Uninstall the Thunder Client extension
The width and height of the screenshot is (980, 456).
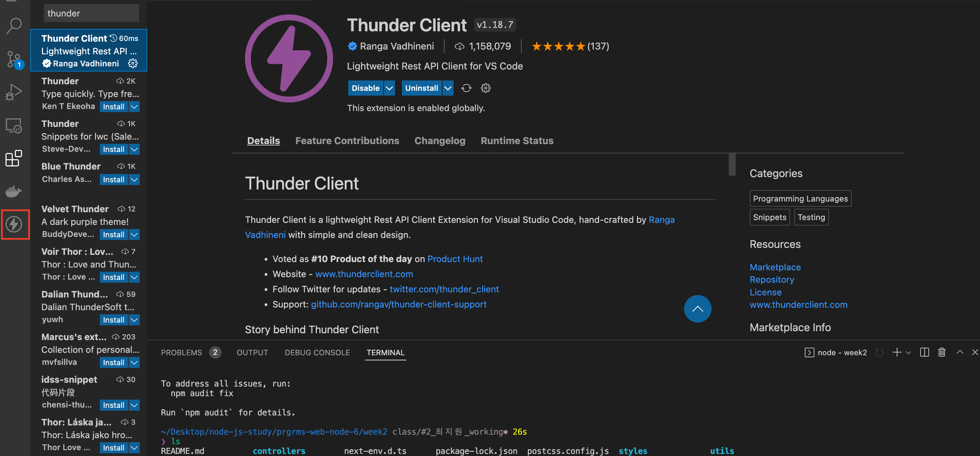click(422, 88)
